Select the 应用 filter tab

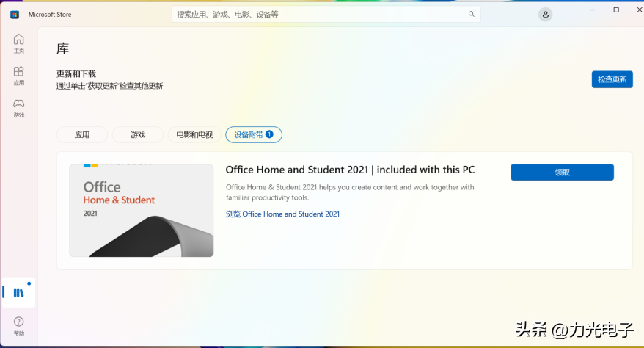82,135
